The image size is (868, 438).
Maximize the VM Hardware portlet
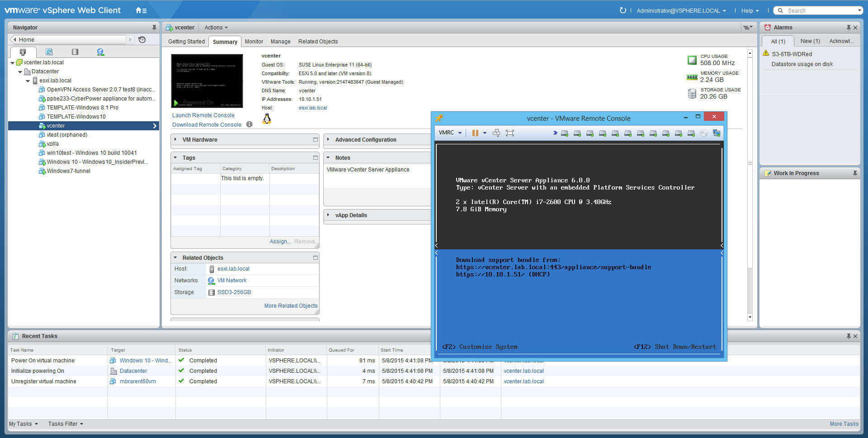(x=316, y=140)
